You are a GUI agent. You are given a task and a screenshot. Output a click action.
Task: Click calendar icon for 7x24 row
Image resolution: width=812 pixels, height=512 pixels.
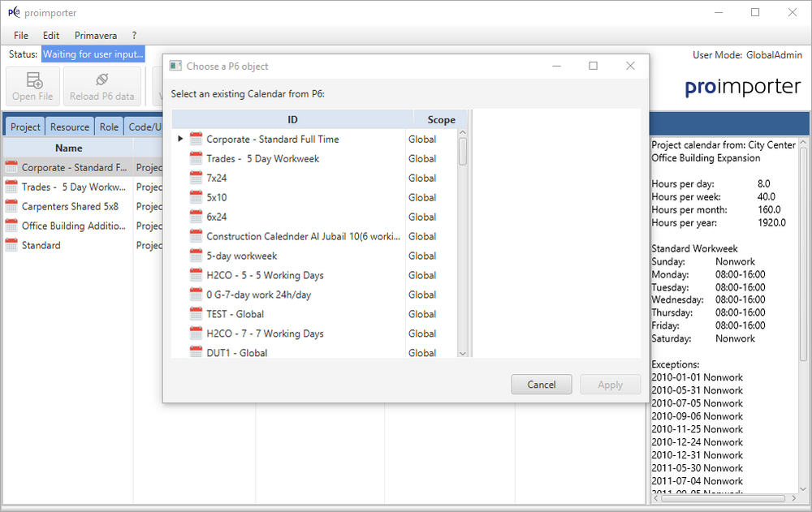(196, 178)
